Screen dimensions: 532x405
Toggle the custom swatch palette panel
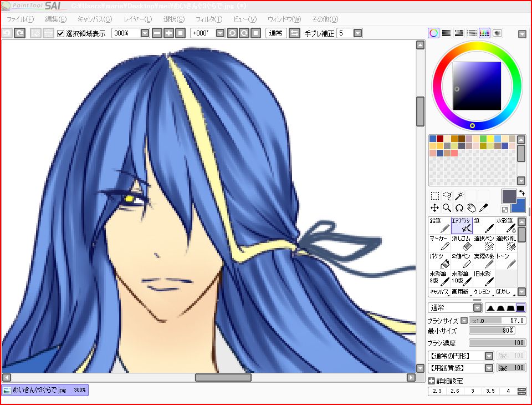point(484,33)
